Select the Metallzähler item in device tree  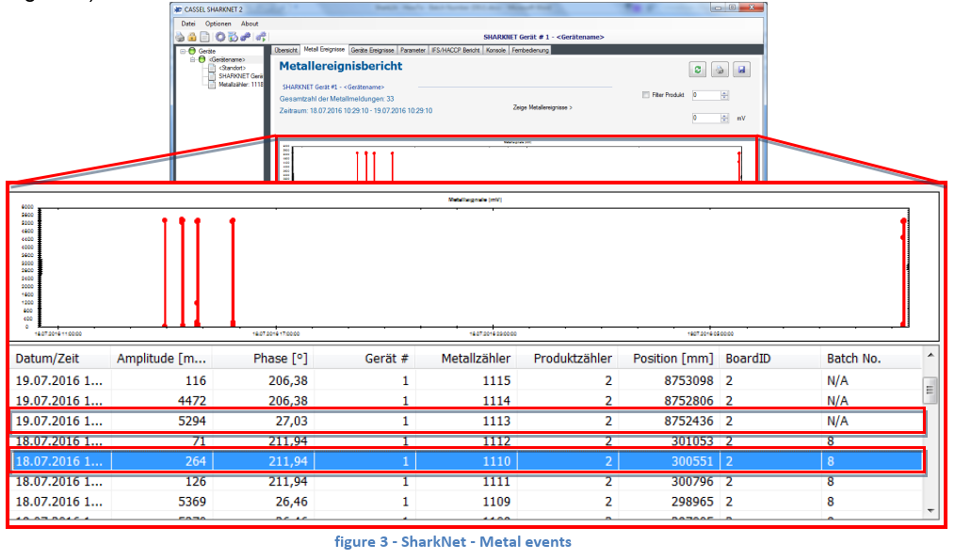238,84
